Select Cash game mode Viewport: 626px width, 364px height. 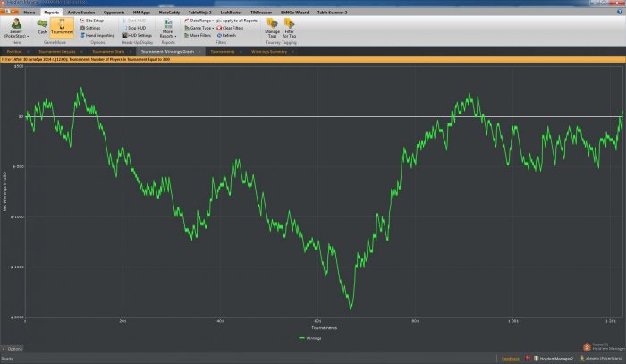[42, 27]
